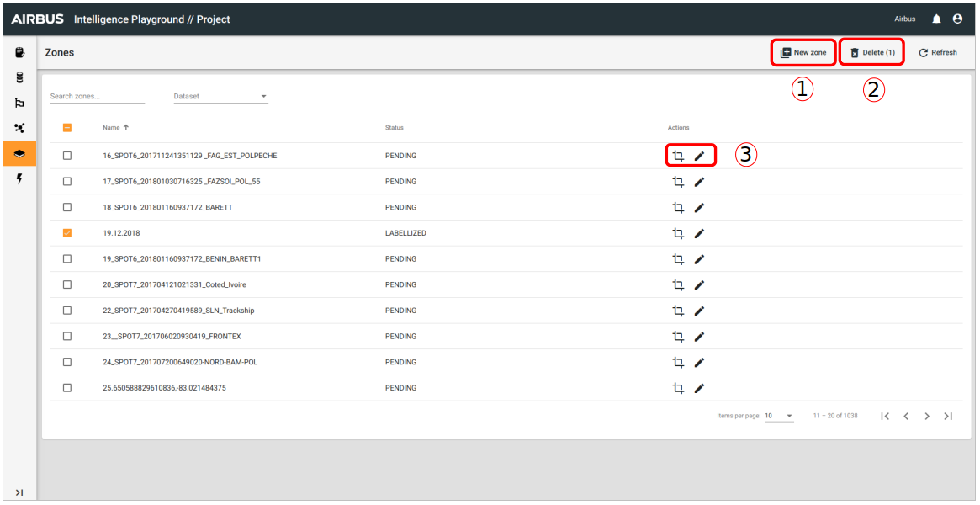Click the New zone button

pyautogui.click(x=803, y=53)
